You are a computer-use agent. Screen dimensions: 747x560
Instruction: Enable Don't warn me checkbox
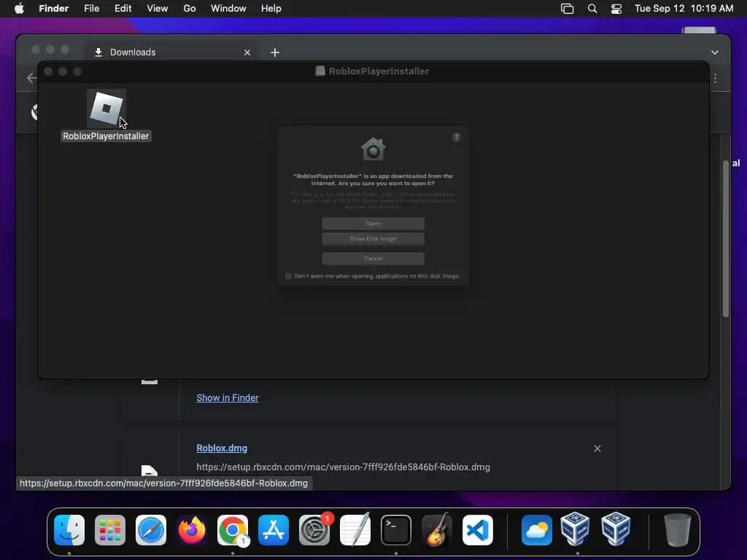[x=288, y=276]
